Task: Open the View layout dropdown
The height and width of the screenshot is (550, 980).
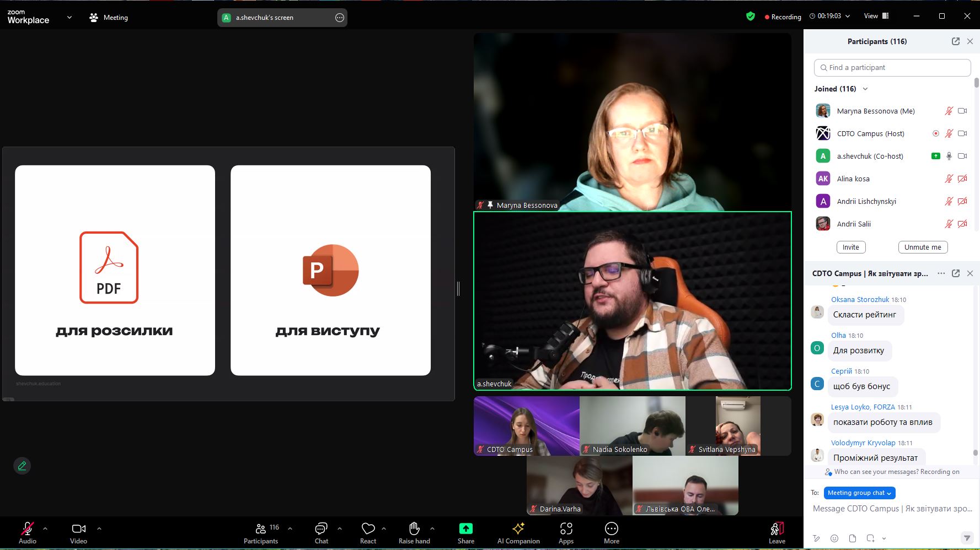Action: pyautogui.click(x=876, y=16)
